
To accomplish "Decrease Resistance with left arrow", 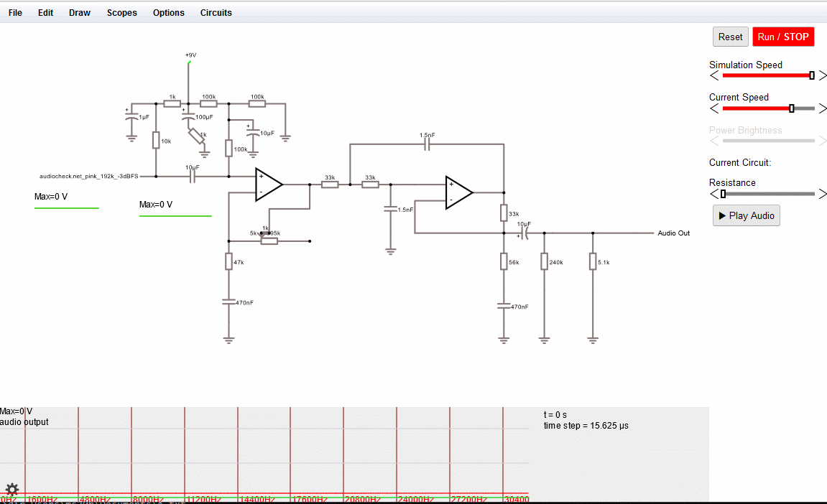I will click(x=715, y=194).
